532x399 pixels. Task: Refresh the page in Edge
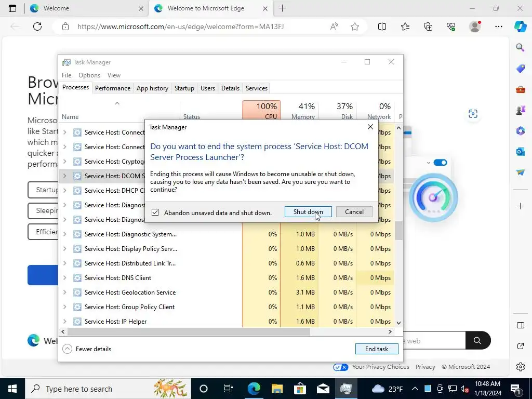tap(37, 26)
